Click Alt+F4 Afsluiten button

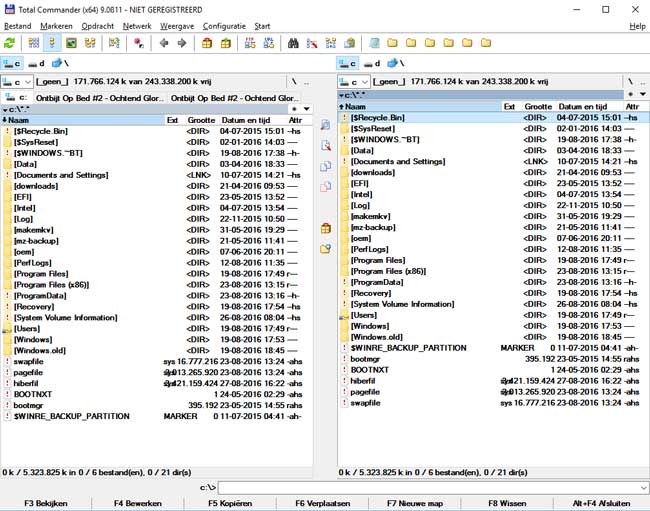click(601, 503)
